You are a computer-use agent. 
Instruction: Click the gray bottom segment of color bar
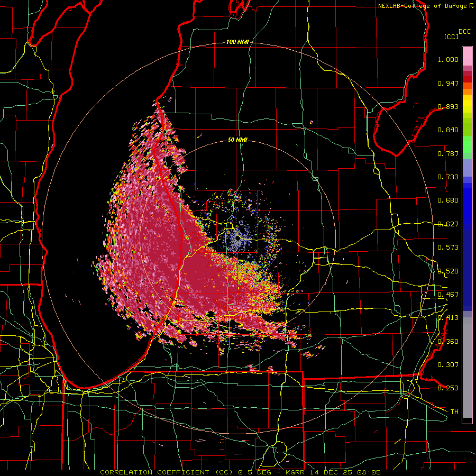467,368
